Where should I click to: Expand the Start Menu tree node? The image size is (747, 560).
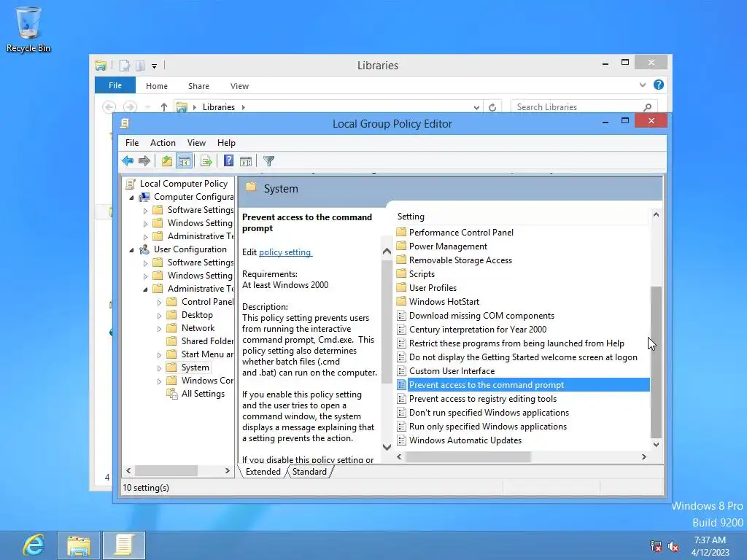click(160, 355)
